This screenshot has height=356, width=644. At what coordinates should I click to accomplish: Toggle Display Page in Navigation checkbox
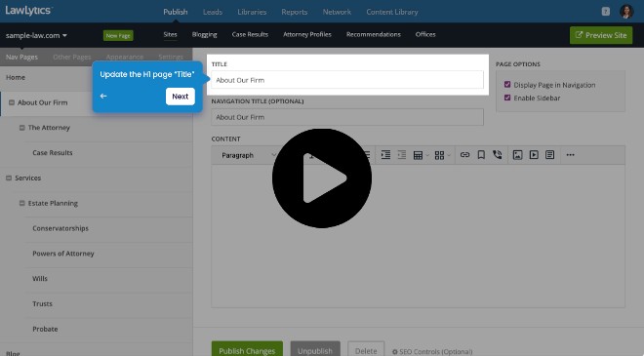coord(507,84)
